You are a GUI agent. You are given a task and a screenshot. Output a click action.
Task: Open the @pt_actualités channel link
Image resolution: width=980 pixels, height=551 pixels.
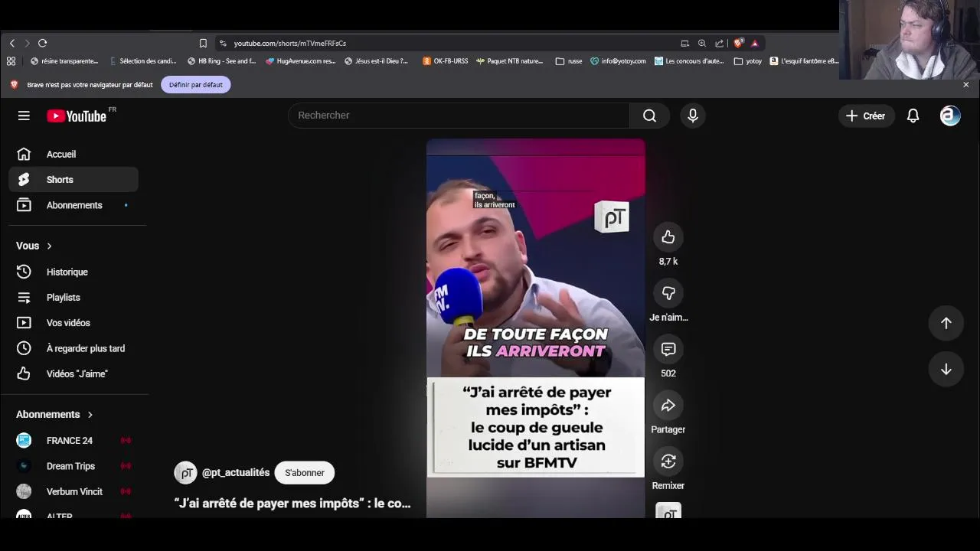pos(236,473)
